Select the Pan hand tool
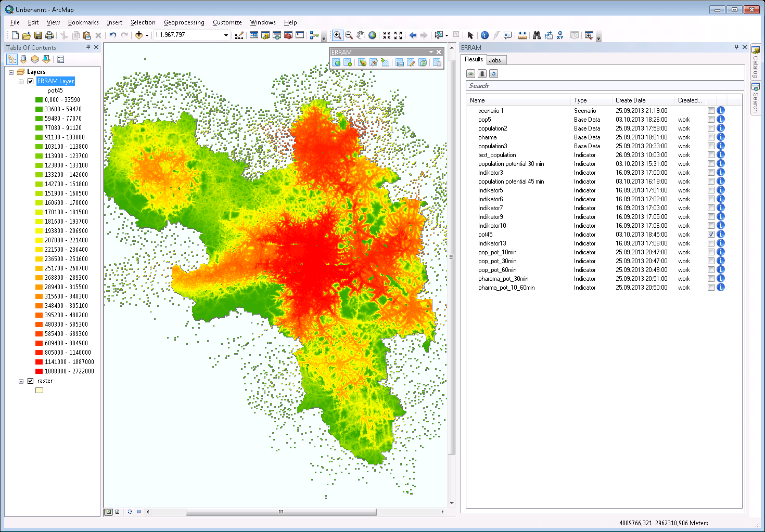Viewport: 765px width, 532px height. 361,35
